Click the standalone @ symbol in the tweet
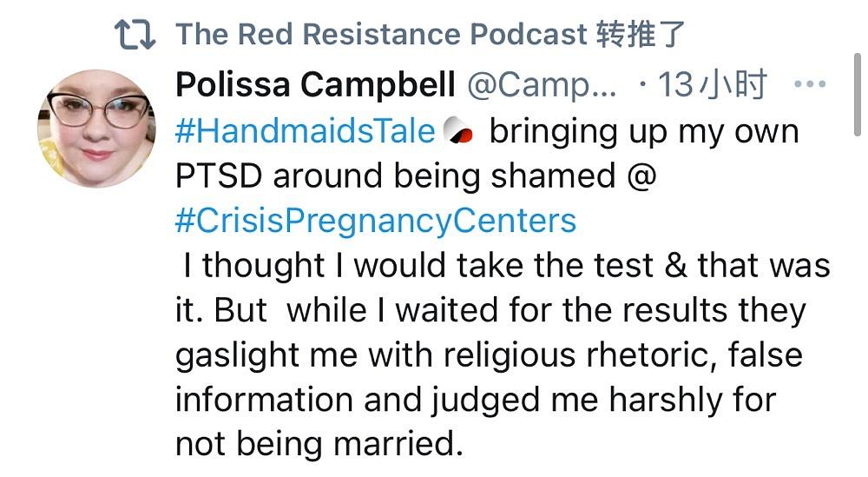Viewport: 868px width, 477px height. coord(642,176)
